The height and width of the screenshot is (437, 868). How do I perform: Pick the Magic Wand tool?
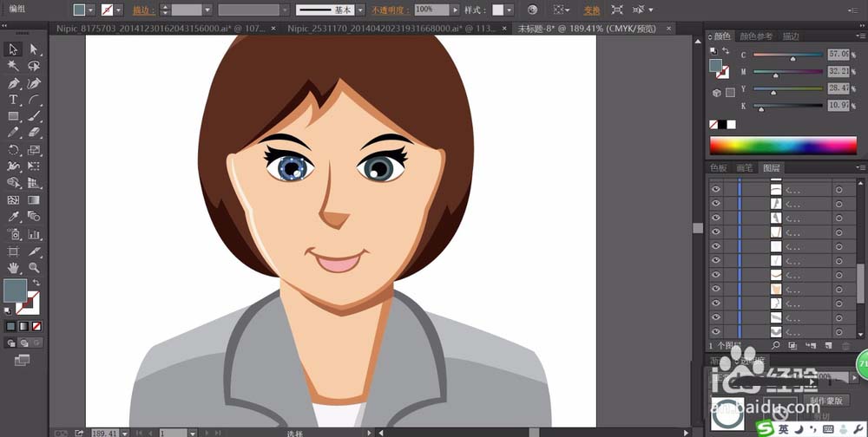(14, 66)
